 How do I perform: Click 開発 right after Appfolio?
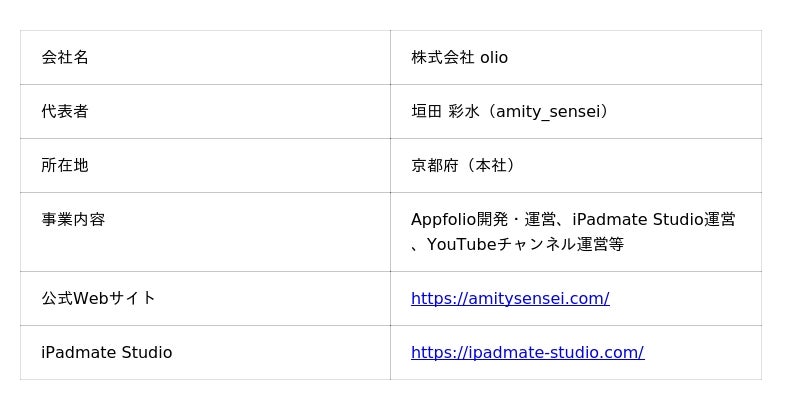pos(492,219)
